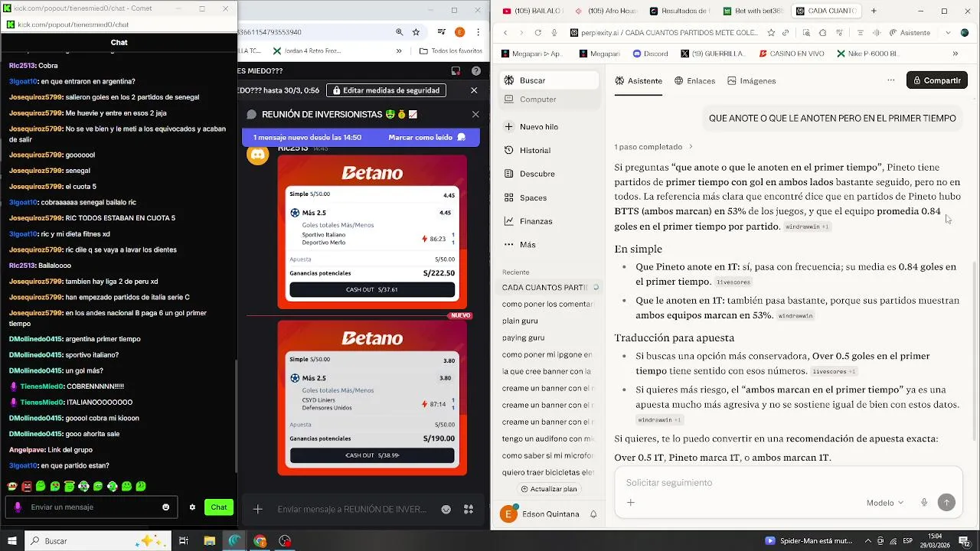Image resolution: width=980 pixels, height=551 pixels.
Task: Open Chrome three-dot menu
Action: click(477, 32)
